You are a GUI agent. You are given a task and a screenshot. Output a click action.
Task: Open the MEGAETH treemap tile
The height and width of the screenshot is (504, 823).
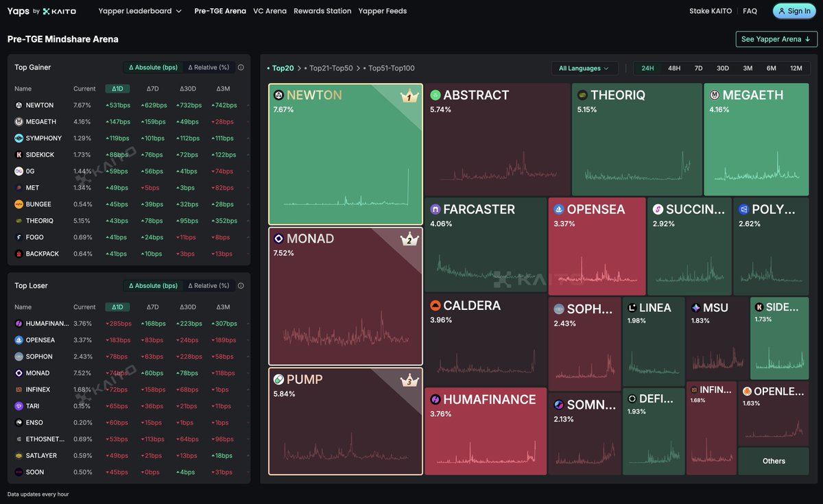click(756, 140)
